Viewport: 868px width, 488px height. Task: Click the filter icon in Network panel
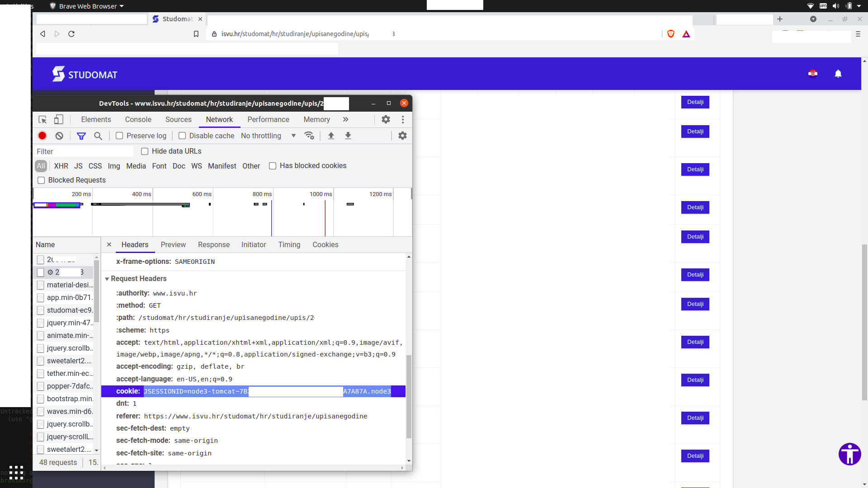[x=81, y=135]
